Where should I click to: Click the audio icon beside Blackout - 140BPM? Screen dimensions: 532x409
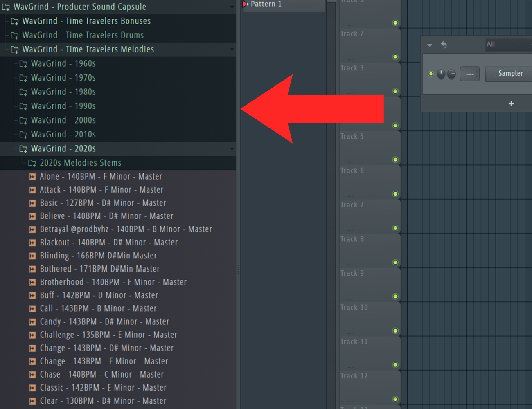[x=32, y=243]
